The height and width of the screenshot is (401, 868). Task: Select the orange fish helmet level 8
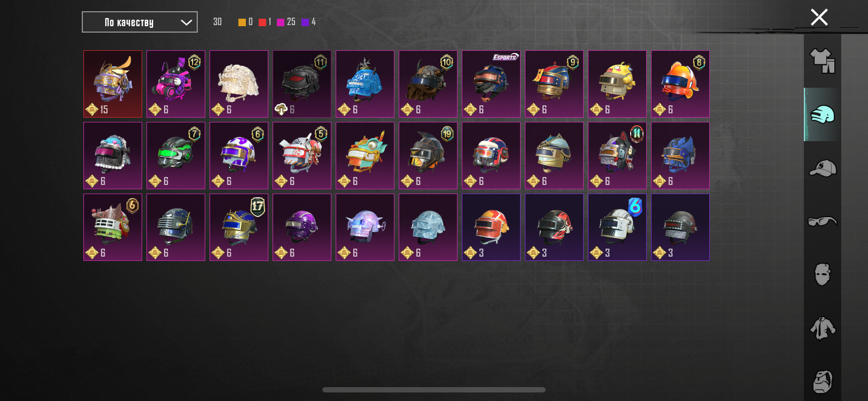tap(680, 84)
